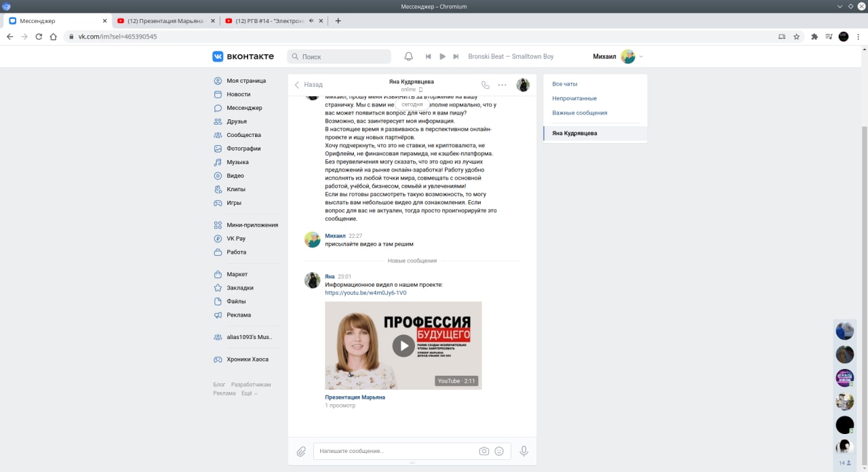Expand the Михаил profile dropdown menu

[618, 56]
